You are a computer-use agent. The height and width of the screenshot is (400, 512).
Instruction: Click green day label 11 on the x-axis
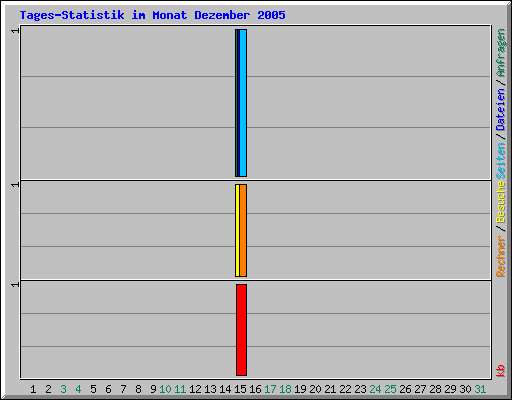tap(180, 389)
